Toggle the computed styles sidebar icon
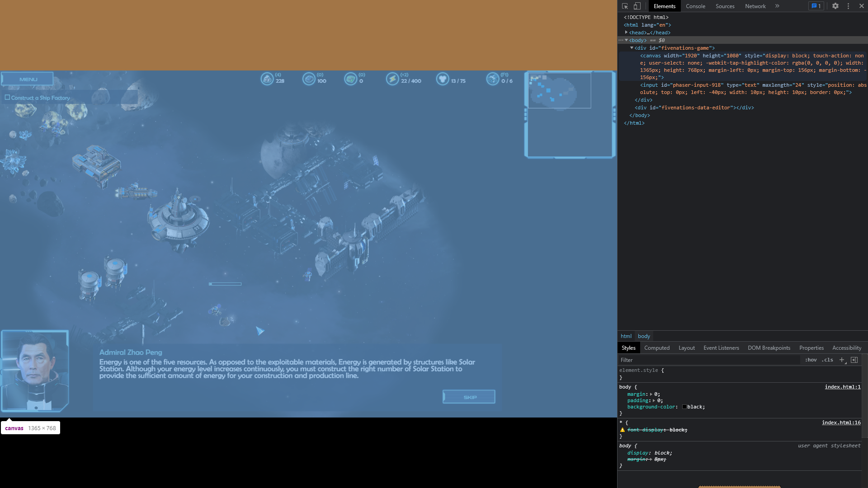The height and width of the screenshot is (488, 868). [854, 360]
